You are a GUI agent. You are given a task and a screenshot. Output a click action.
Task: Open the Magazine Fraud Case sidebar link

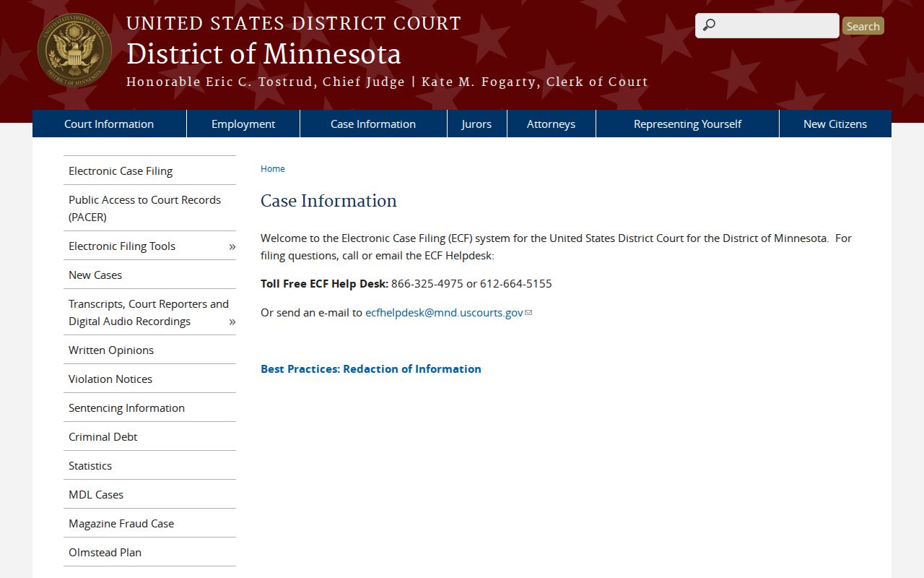coord(149,523)
